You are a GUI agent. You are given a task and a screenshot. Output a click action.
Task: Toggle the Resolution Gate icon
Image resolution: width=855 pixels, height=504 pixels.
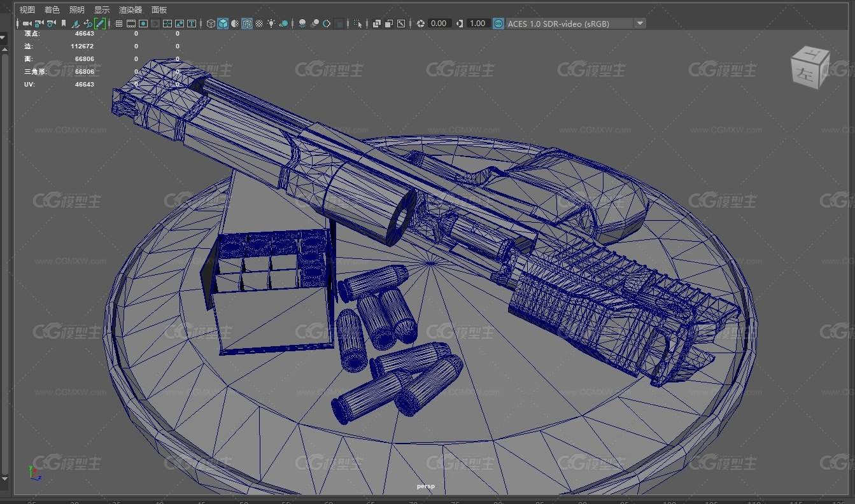pyautogui.click(x=143, y=24)
